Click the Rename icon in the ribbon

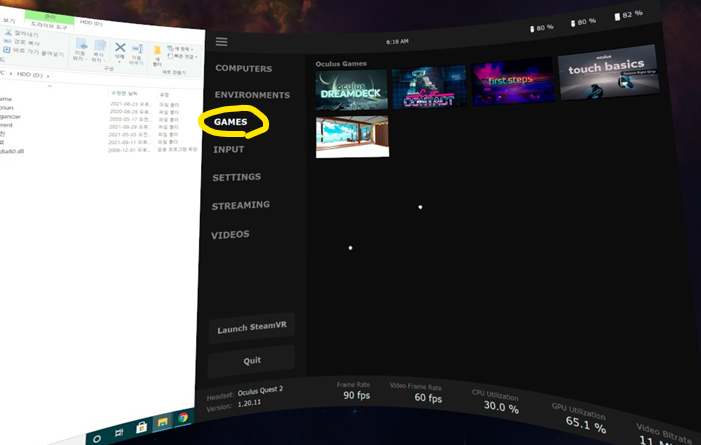coord(137,49)
